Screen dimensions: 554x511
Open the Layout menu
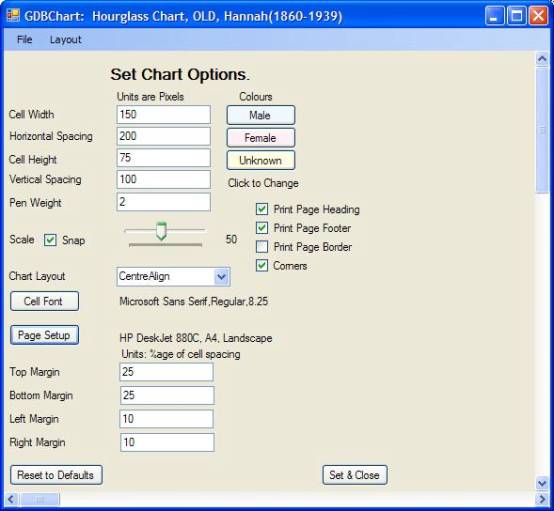pyautogui.click(x=65, y=40)
